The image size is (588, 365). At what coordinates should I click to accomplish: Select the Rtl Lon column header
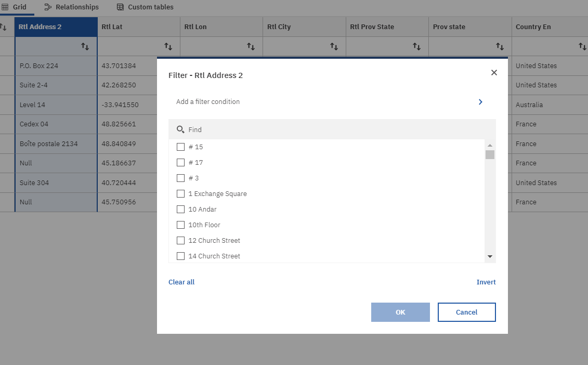pyautogui.click(x=221, y=27)
